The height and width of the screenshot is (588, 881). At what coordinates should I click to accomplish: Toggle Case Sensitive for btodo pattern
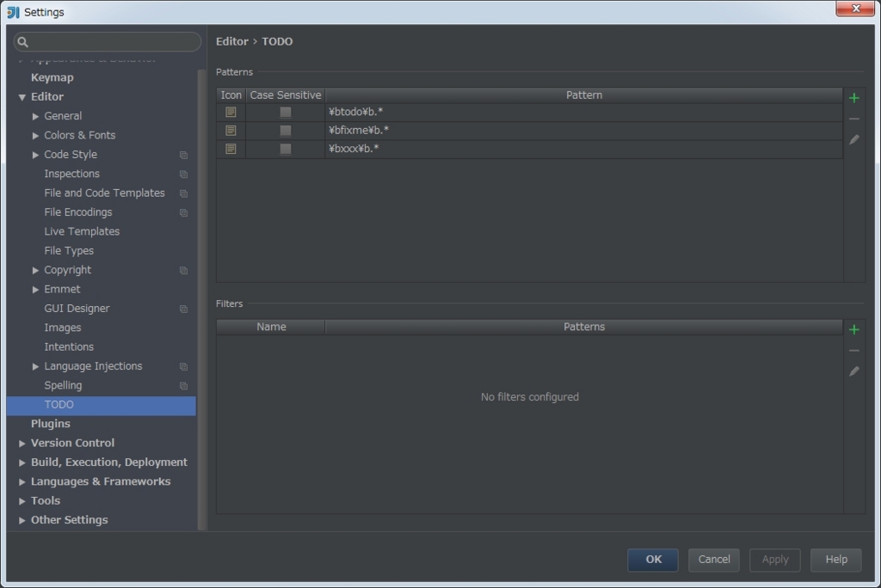pyautogui.click(x=286, y=112)
